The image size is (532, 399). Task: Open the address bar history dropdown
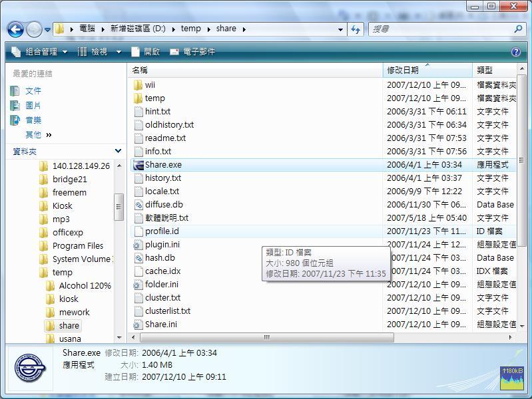coord(340,29)
